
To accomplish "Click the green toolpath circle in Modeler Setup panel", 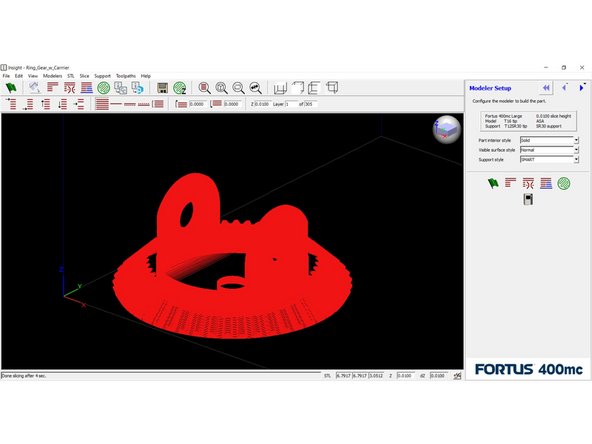I will point(564,183).
